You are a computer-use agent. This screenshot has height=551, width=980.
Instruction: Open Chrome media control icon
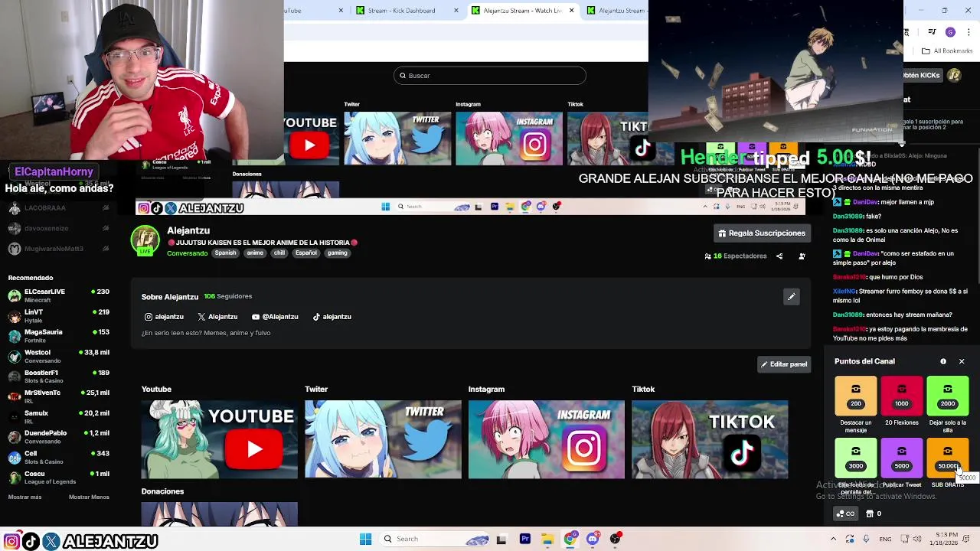[932, 32]
